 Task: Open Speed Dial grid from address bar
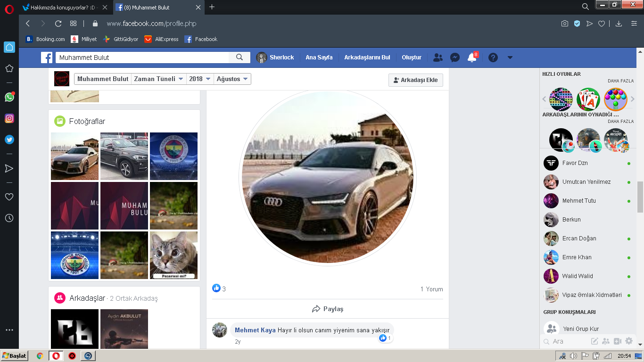click(x=73, y=24)
